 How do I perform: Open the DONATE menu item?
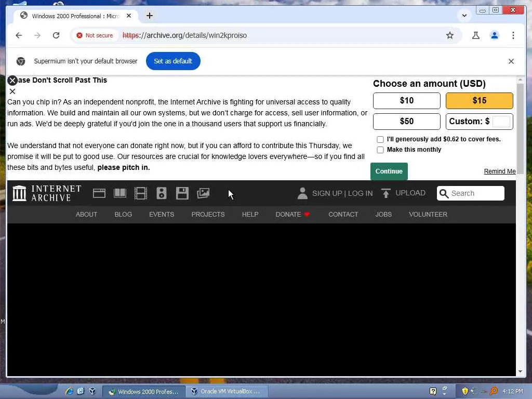pyautogui.click(x=292, y=215)
